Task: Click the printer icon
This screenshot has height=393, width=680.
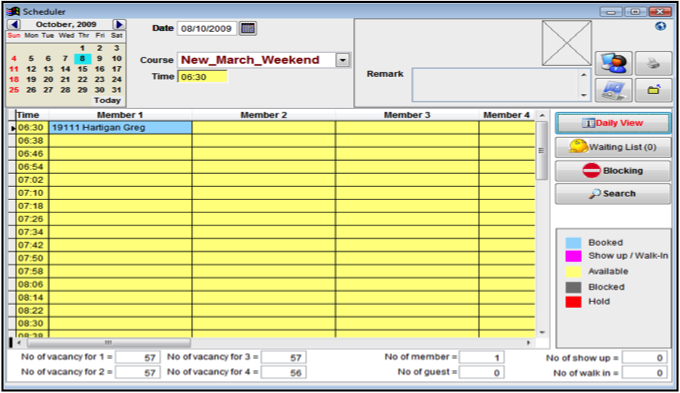Action: point(653,63)
